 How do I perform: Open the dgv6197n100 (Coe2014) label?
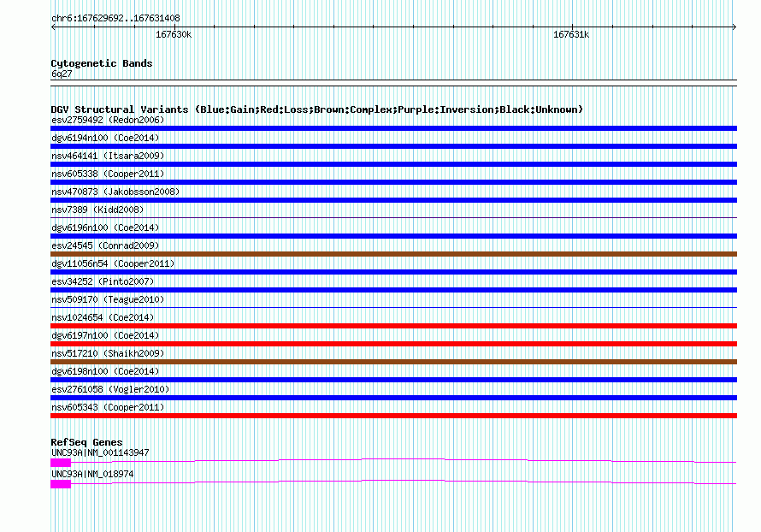coord(105,335)
